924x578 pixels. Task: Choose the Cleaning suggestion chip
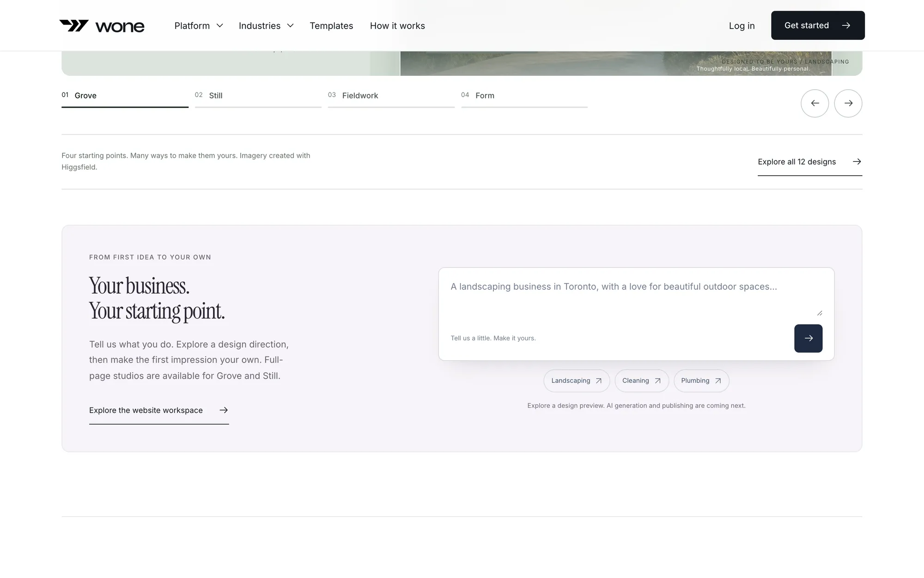641,381
